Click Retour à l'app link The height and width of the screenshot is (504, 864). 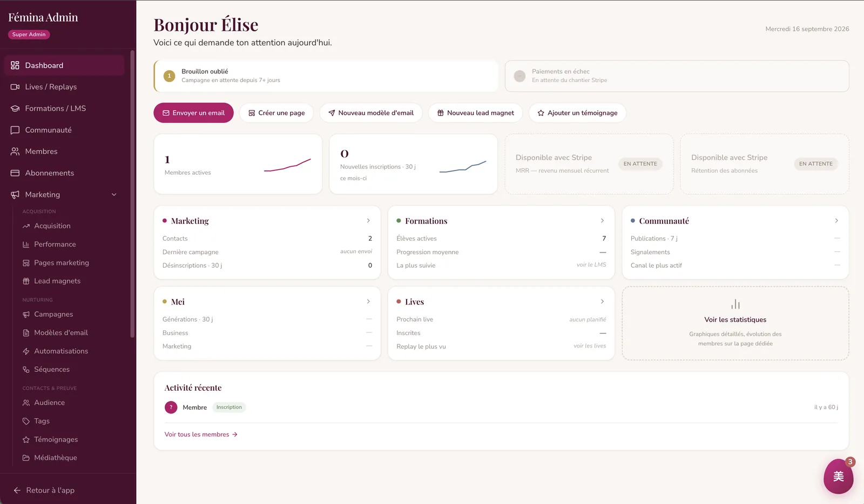pyautogui.click(x=44, y=491)
